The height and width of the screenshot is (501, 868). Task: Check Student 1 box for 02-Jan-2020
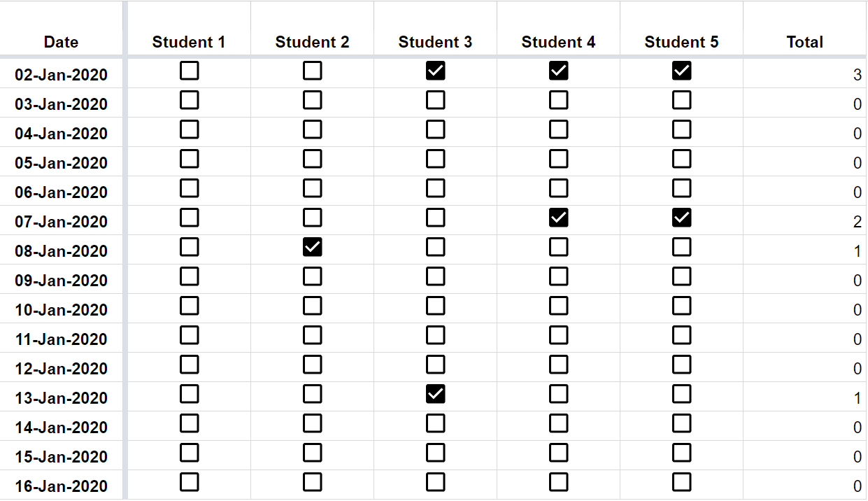coord(189,71)
